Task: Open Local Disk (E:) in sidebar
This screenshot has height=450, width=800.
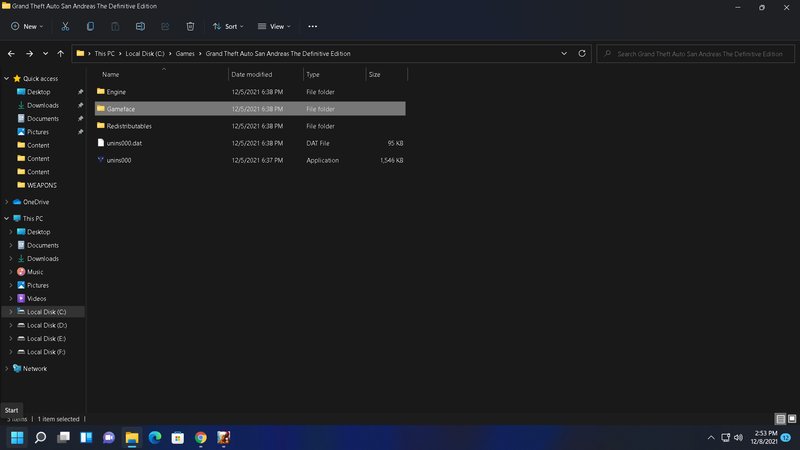Action: tap(46, 338)
